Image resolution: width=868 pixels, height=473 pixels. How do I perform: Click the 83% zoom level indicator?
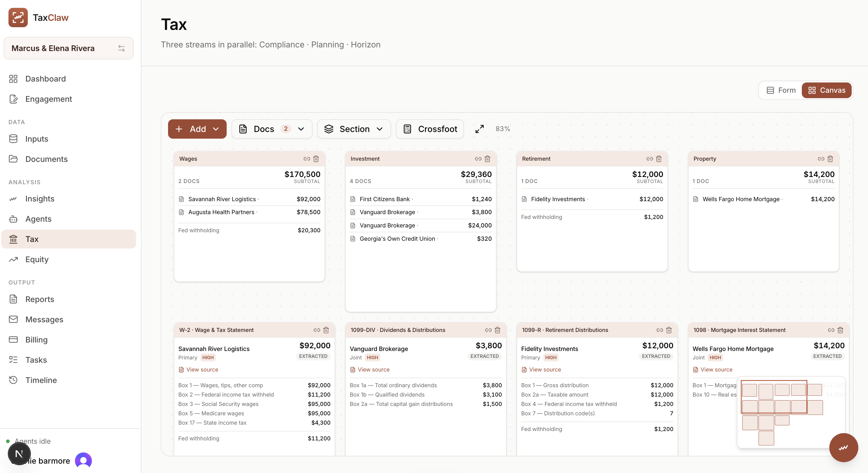pyautogui.click(x=502, y=129)
